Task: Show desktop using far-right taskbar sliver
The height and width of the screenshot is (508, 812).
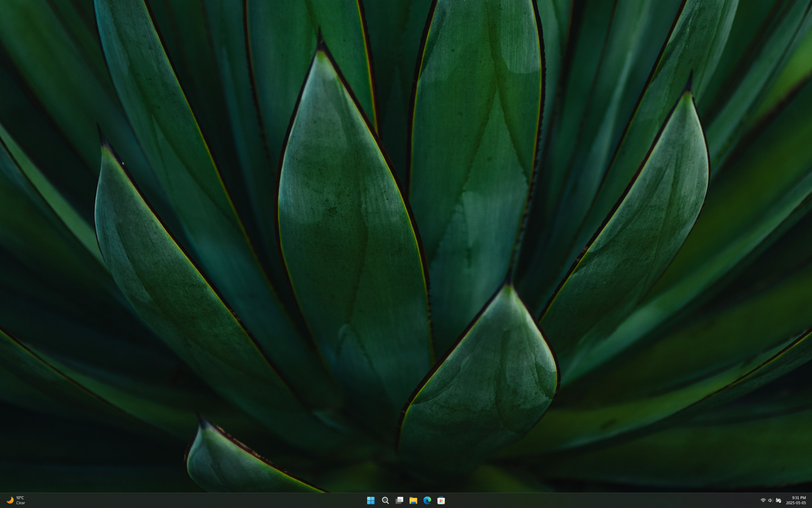Action: 810,500
